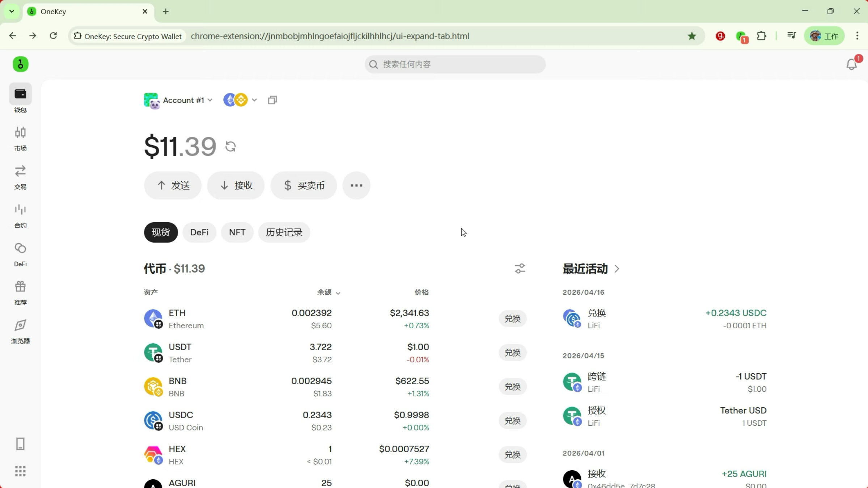Viewport: 868px width, 488px height.
Task: Open the notifications bell
Action: pyautogui.click(x=852, y=64)
